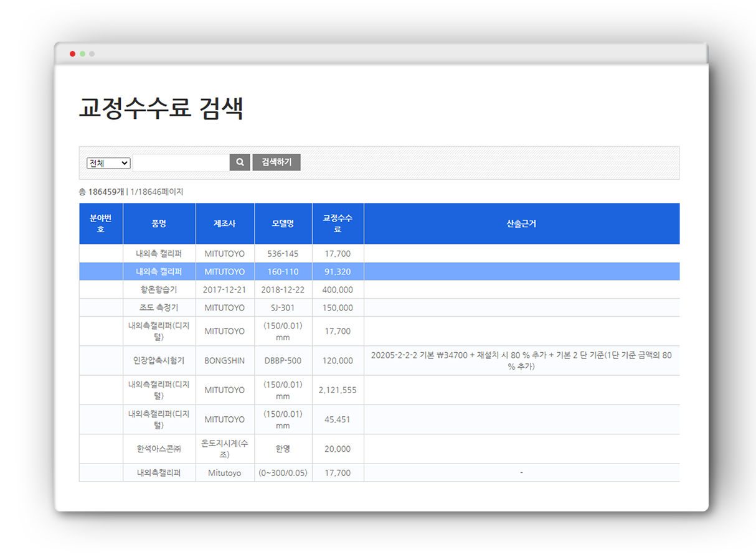Screen dimensions: 756x555
Task: Click the 품명 column header
Action: click(x=159, y=223)
